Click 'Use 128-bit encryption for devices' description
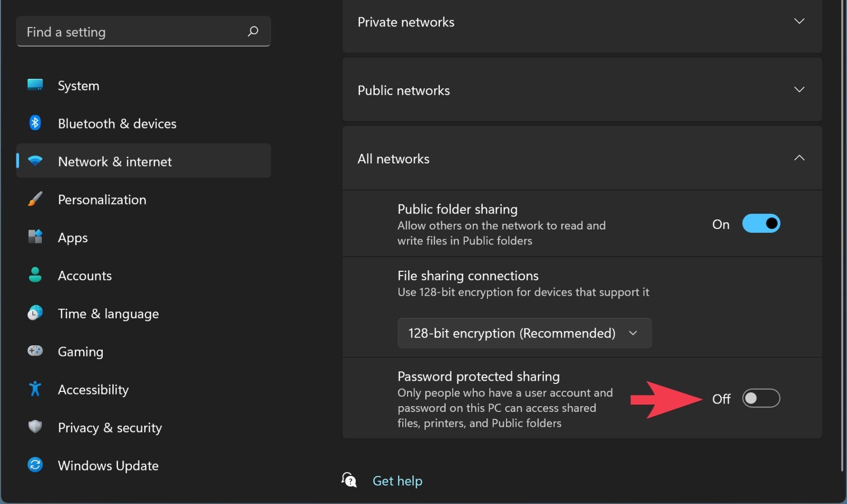The height and width of the screenshot is (504, 847). (x=523, y=292)
